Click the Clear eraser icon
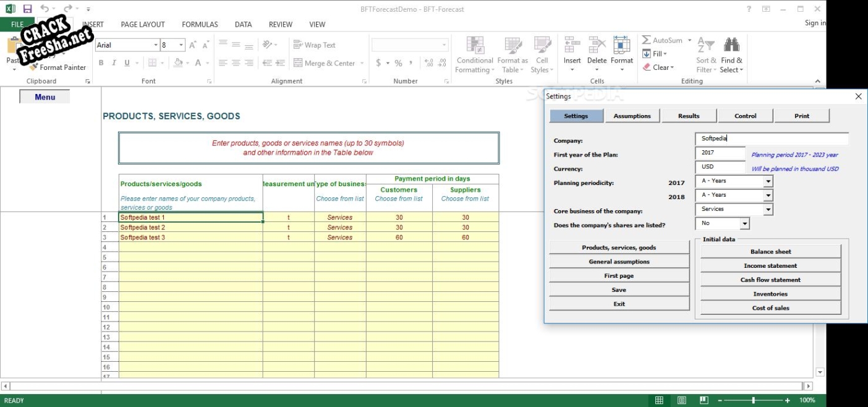Viewport: 868px width, 407px height. tap(647, 67)
